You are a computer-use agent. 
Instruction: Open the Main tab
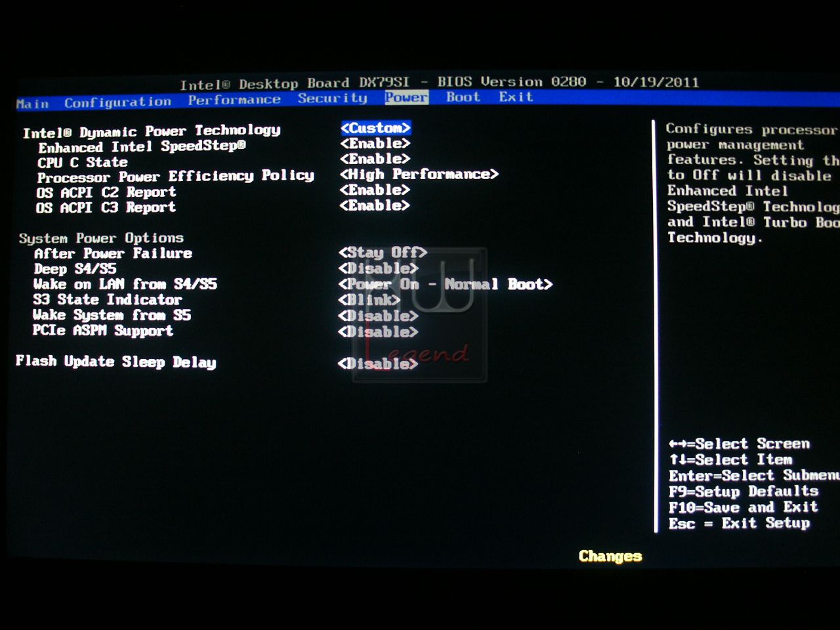click(x=32, y=104)
